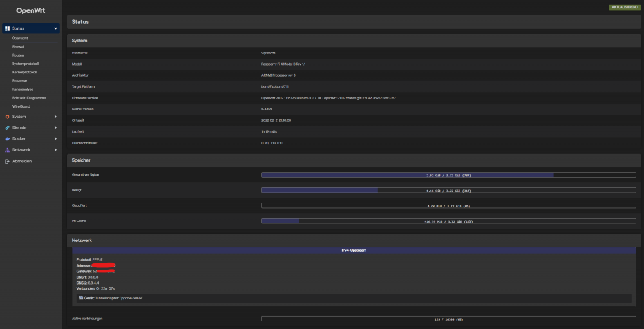Screen dimensions: 644x329
Task: Click the bcm27xx/bcm2711 target platform value
Action: [276, 87]
